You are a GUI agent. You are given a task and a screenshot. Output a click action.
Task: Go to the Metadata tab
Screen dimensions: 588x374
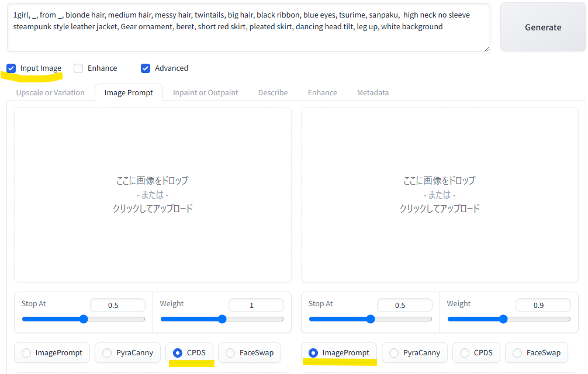coord(372,92)
